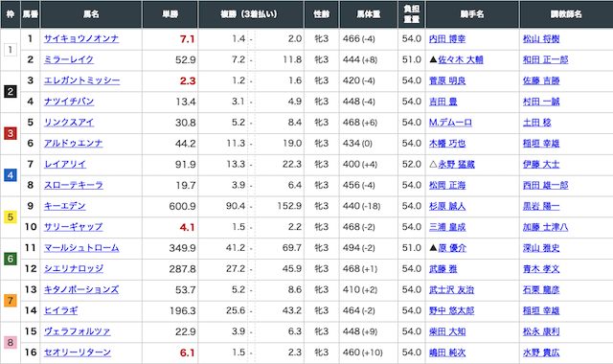The width and height of the screenshot is (613, 364).
Task: Open trainer 松山 将樹 profile
Action: [541, 38]
